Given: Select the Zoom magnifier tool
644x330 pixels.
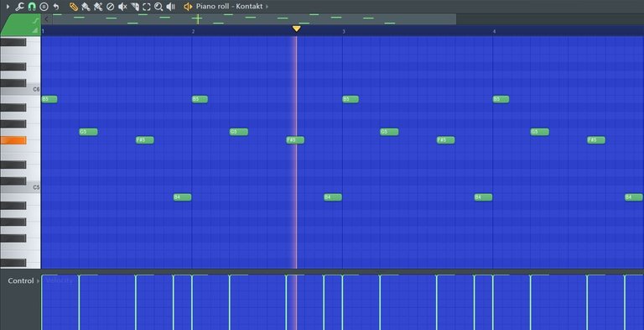Looking at the screenshot, I should [x=158, y=7].
